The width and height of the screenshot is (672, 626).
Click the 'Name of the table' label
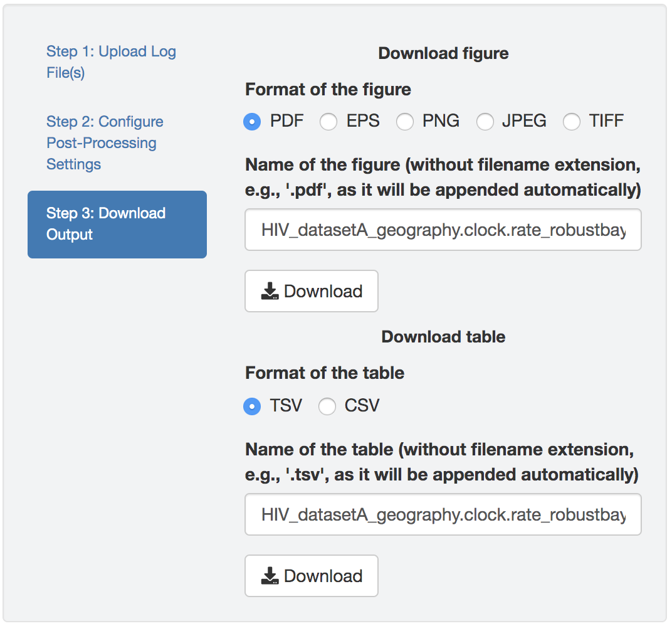pyautogui.click(x=441, y=462)
